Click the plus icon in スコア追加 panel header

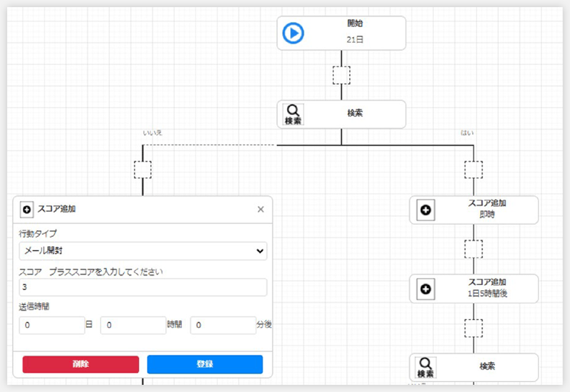[x=26, y=210]
